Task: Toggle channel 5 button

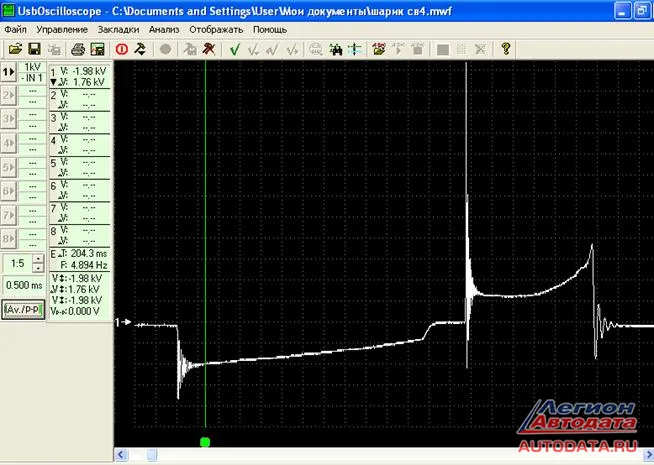Action: 8,167
